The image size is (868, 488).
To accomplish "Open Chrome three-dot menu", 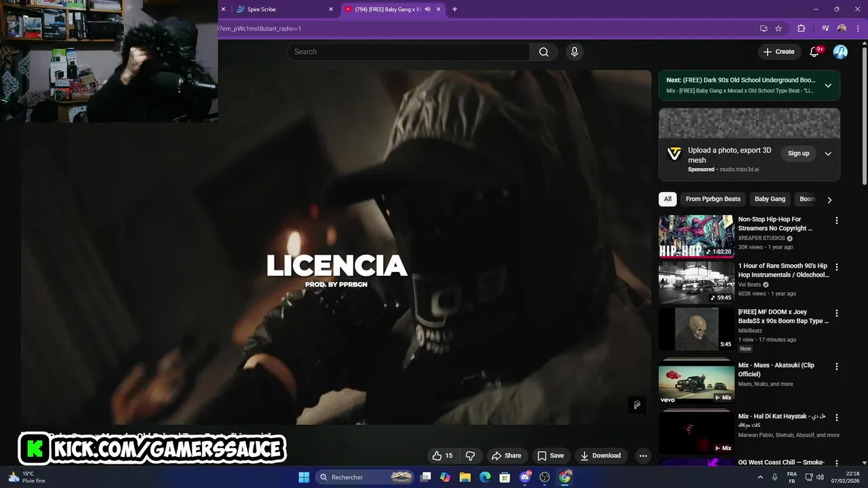I will coord(858,28).
